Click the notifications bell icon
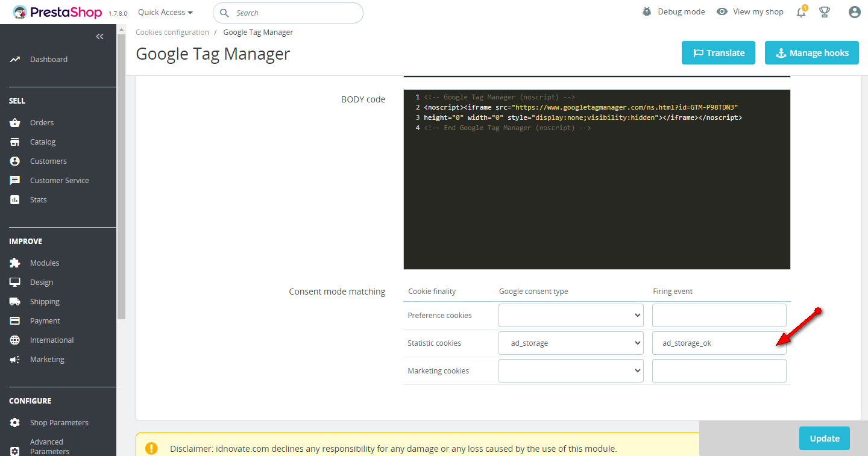Image resolution: width=868 pixels, height=456 pixels. (801, 12)
